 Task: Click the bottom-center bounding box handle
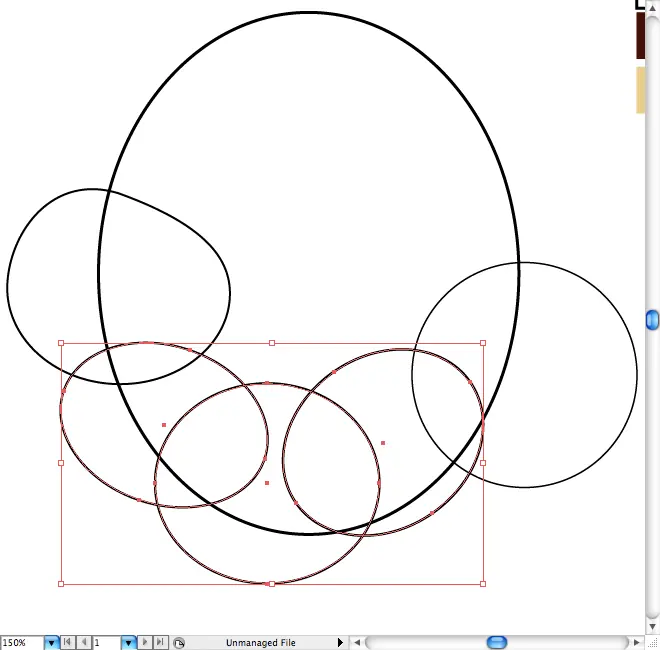pos(272,584)
